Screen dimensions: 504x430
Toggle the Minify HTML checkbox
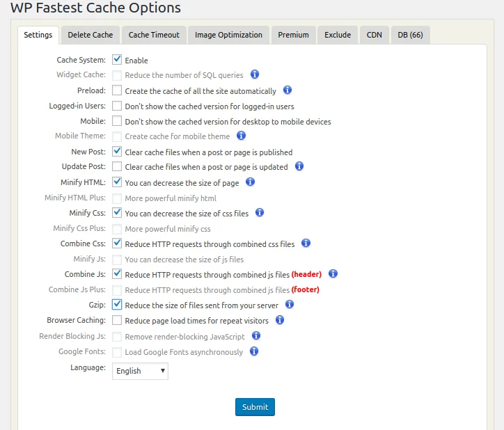click(x=117, y=182)
